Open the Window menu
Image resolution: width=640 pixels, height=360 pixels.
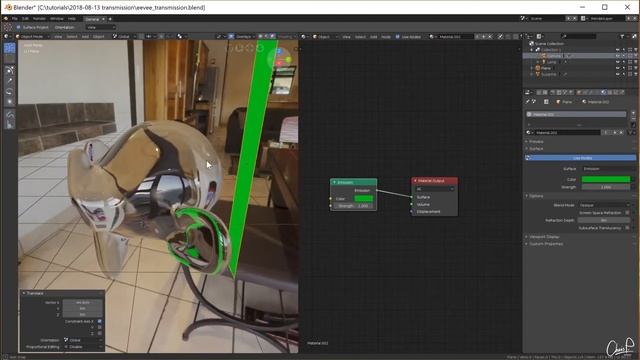pos(57,19)
